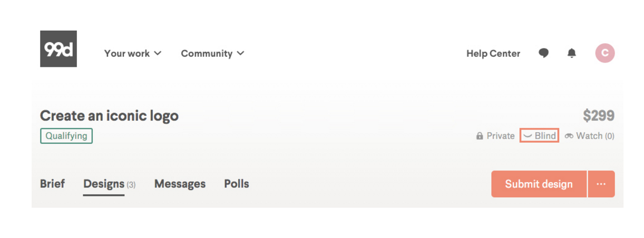Click the user avatar labeled C

(605, 53)
